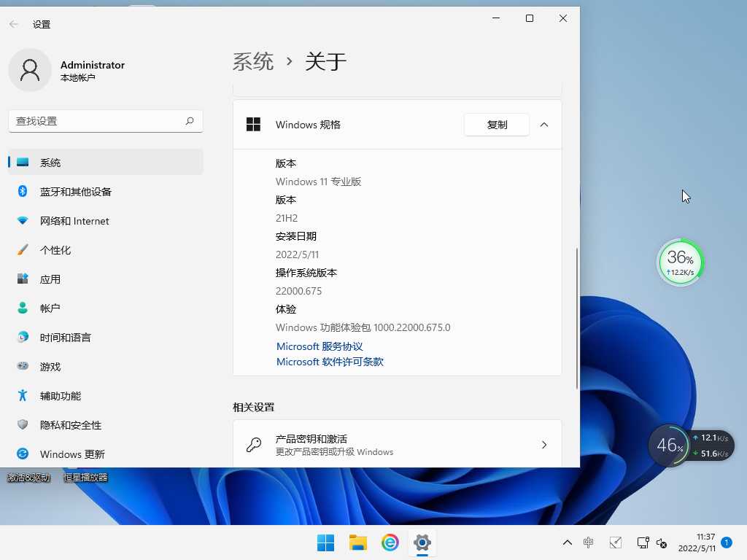The width and height of the screenshot is (747, 560).
Task: Open File Explorer from the taskbar
Action: 357,542
